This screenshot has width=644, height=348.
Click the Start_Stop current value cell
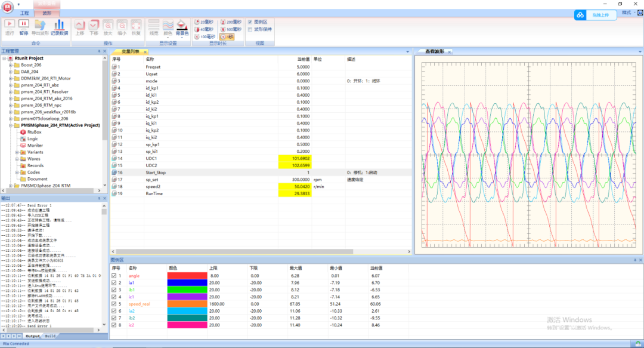click(x=294, y=172)
